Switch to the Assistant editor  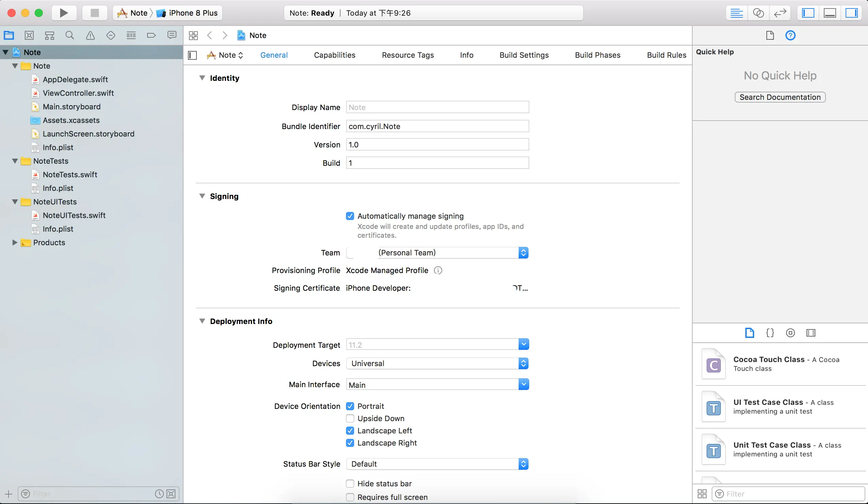pos(758,13)
